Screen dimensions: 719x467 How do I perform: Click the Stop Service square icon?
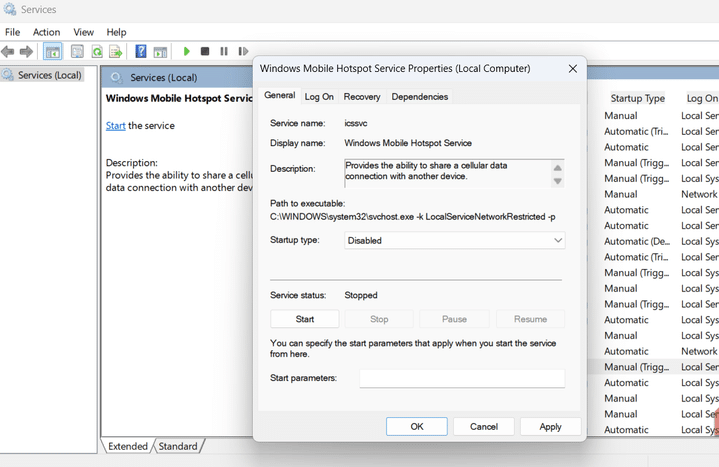(x=205, y=51)
